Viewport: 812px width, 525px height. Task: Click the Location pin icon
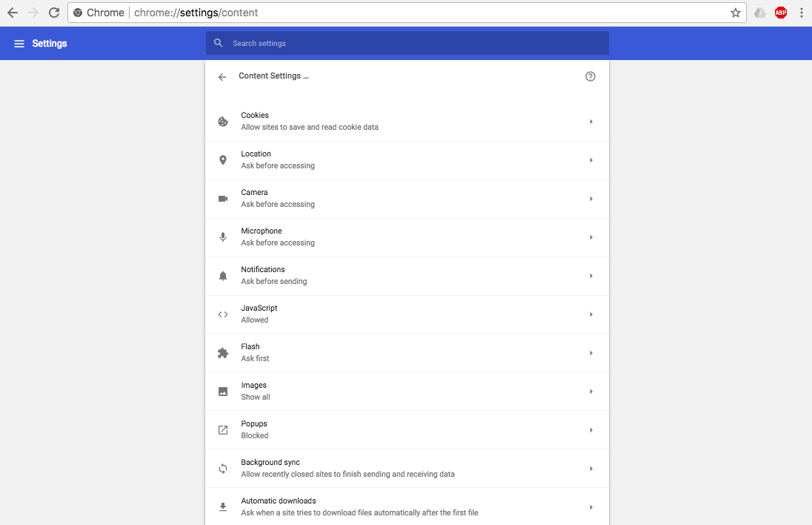coord(223,160)
